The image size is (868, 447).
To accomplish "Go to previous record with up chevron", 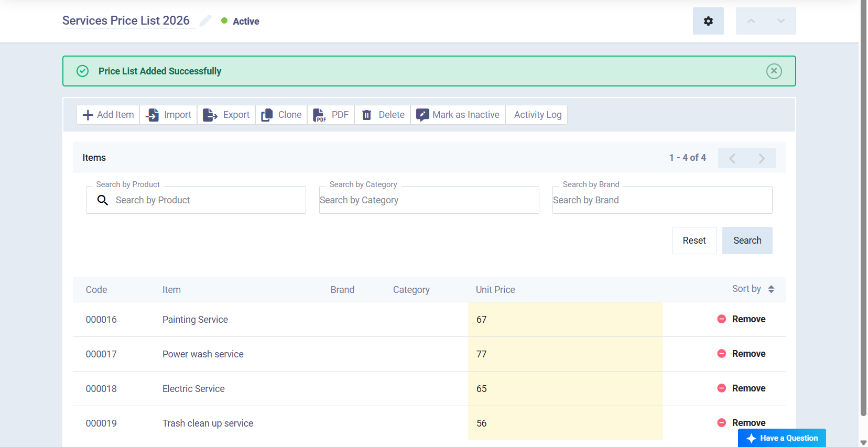I will pyautogui.click(x=751, y=21).
